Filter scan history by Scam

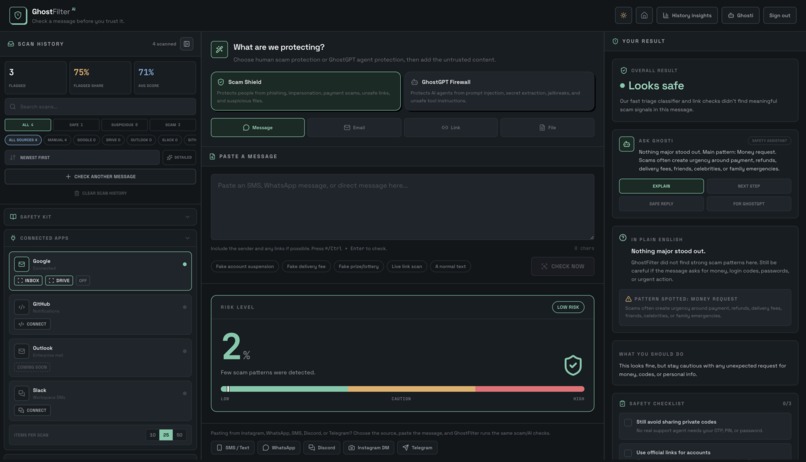173,125
